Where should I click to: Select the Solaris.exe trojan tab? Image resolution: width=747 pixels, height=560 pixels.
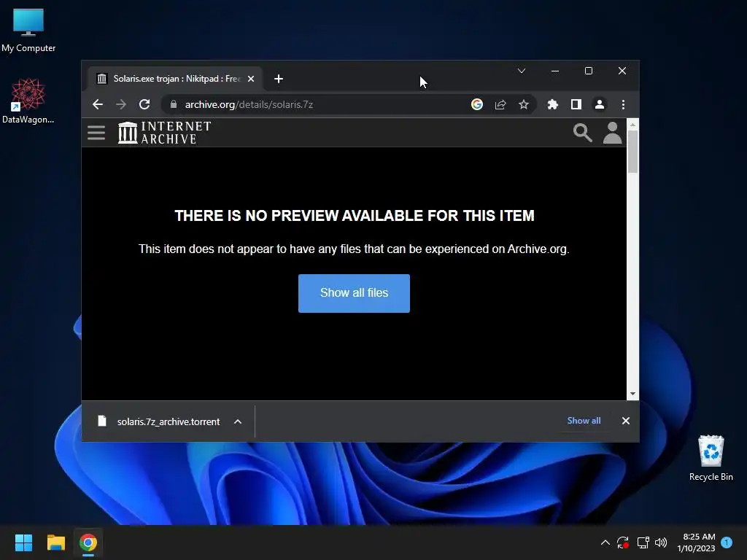(x=174, y=79)
